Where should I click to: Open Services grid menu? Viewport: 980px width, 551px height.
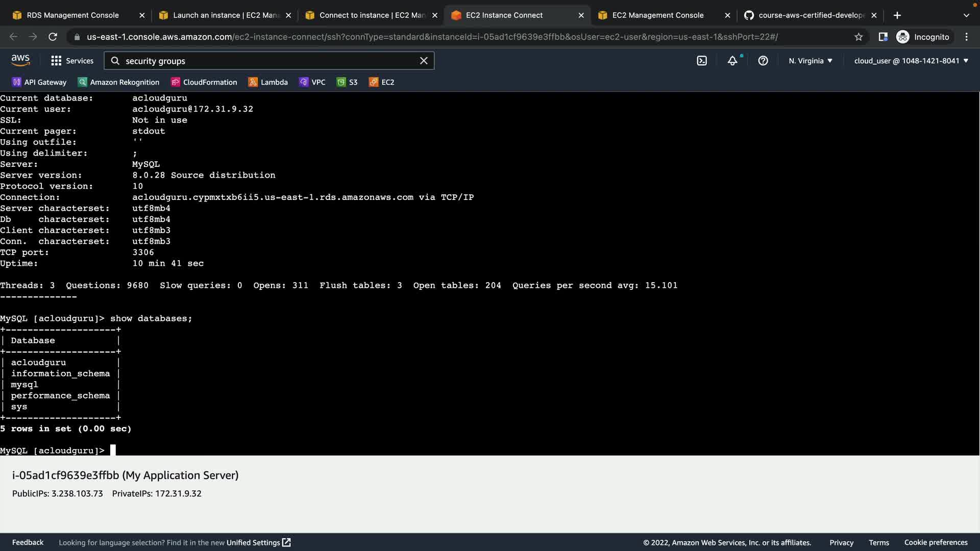point(72,61)
